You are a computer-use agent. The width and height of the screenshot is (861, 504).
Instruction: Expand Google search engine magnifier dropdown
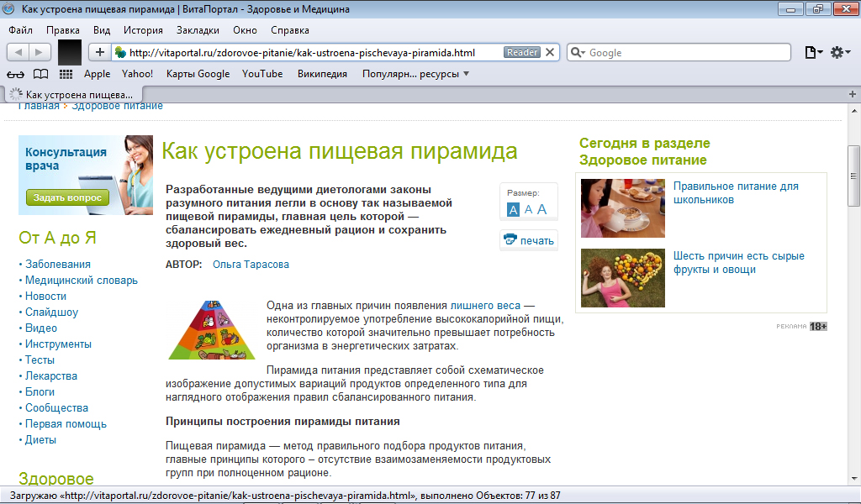click(578, 53)
